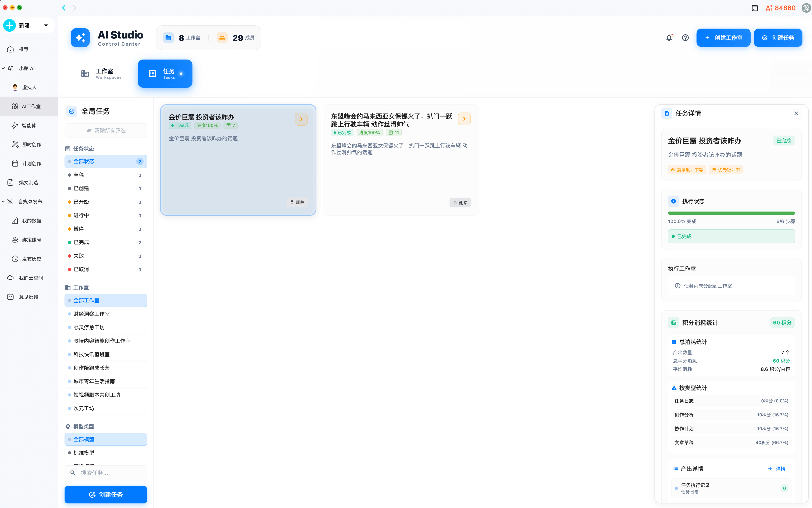Click the green execution progress bar
The width and height of the screenshot is (812, 508).
click(x=731, y=213)
